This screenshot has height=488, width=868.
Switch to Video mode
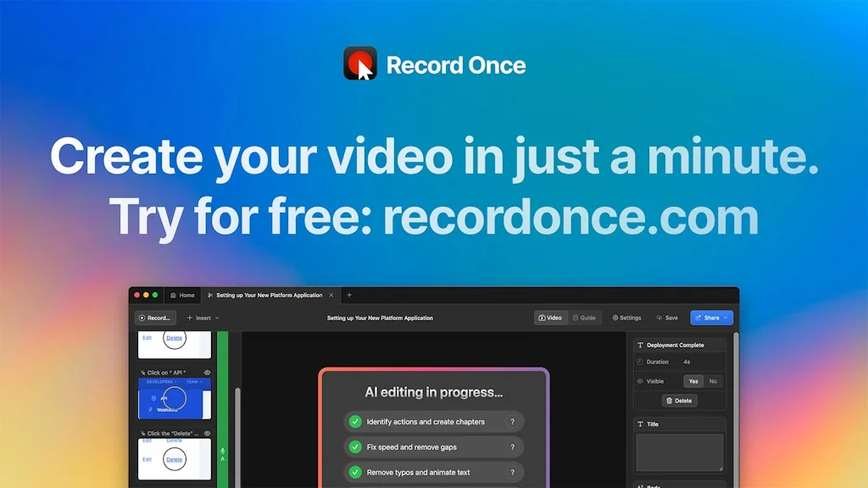[x=551, y=318]
